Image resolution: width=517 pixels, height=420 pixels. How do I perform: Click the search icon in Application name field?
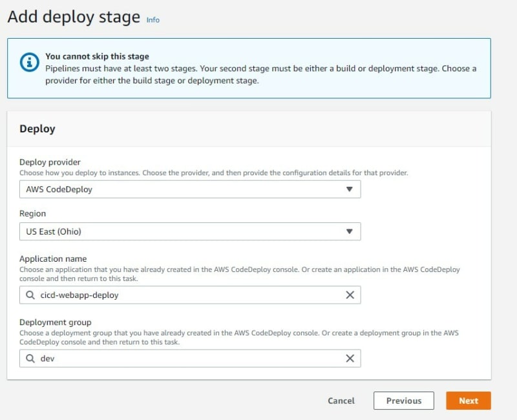pos(30,295)
